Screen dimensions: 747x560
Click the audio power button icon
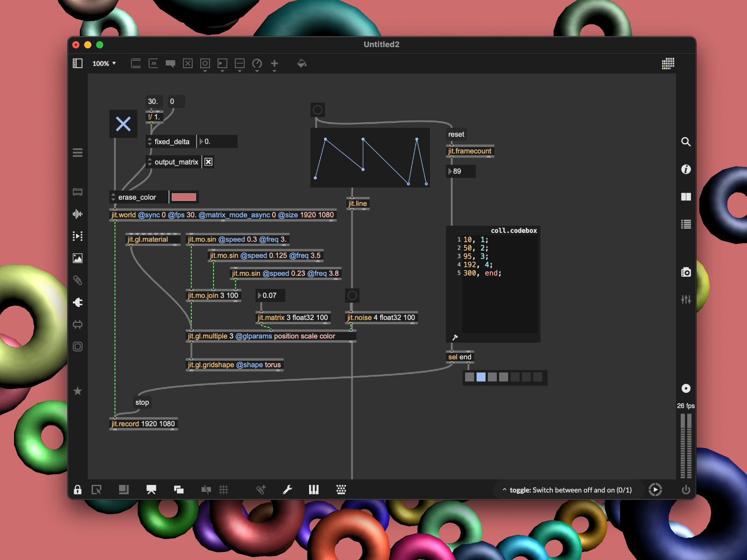tap(686, 490)
